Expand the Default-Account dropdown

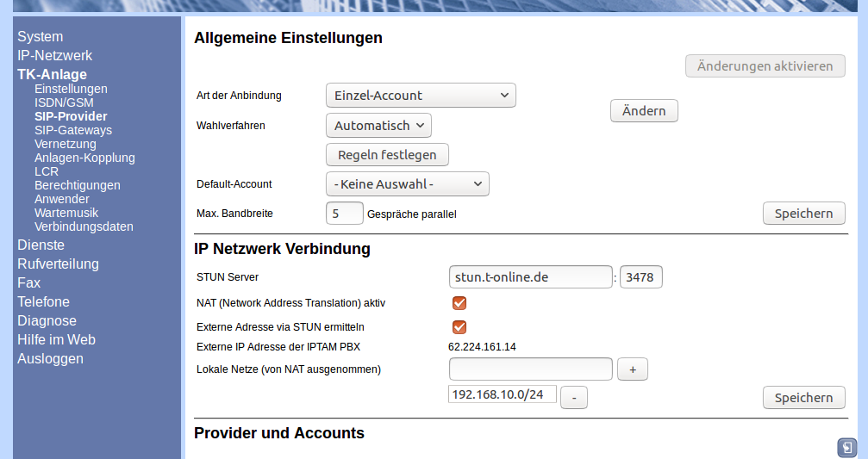point(407,184)
